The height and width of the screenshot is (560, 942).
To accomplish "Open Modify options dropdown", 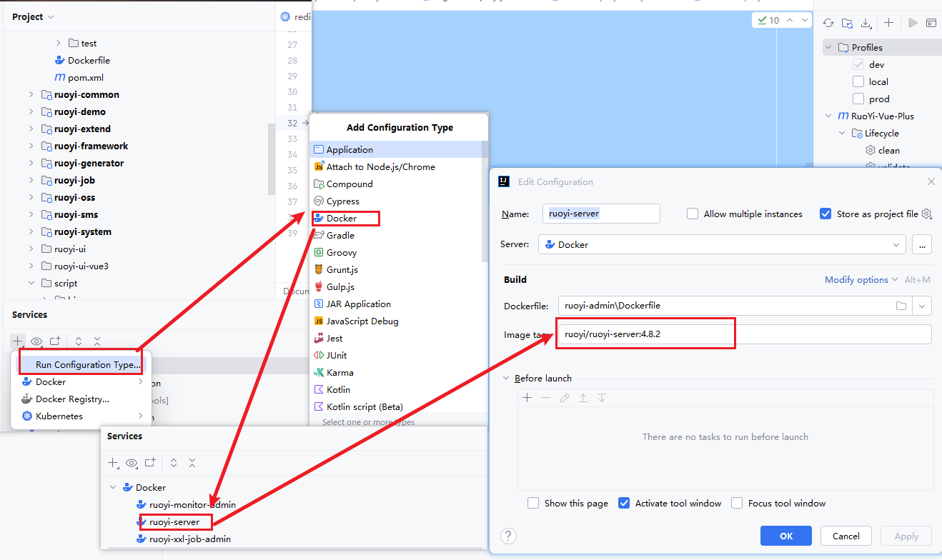I will [861, 280].
